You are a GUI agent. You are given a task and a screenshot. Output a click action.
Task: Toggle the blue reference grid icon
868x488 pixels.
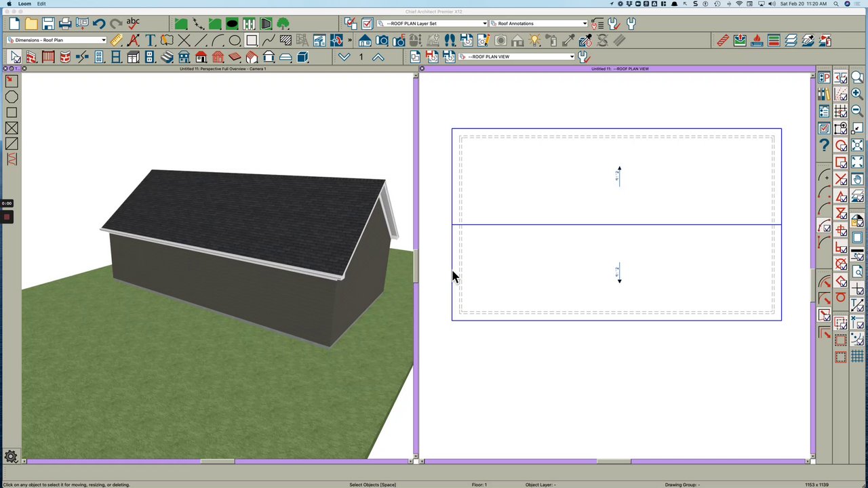tap(857, 357)
